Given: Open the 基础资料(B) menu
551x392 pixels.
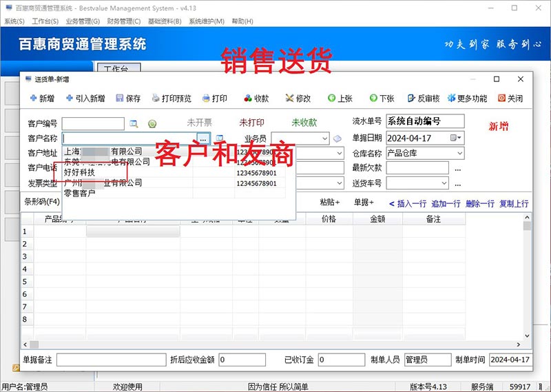Looking at the screenshot, I should (165, 21).
